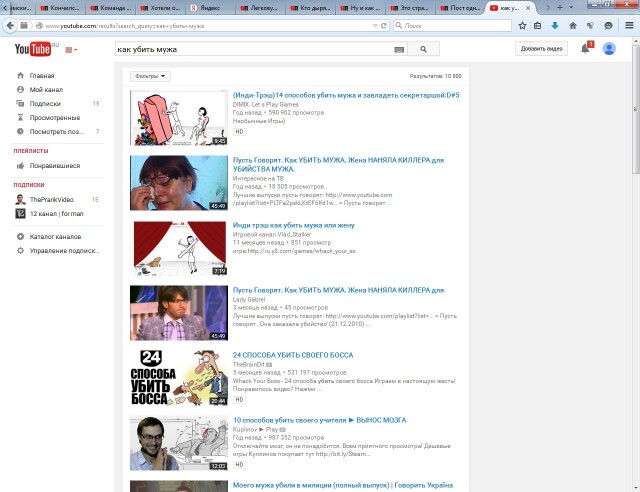The width and height of the screenshot is (640, 492).
Task: Open thumbnail 24 способа убить босса
Action: coord(179,378)
